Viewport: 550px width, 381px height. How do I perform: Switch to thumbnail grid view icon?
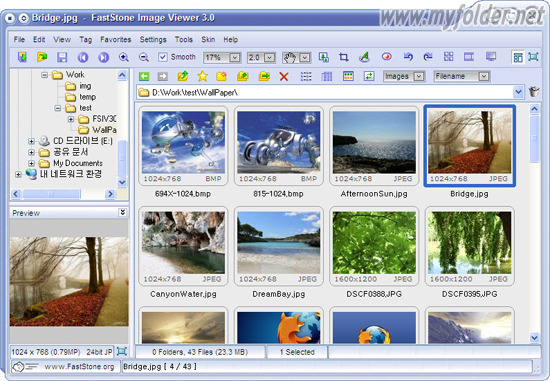point(348,76)
